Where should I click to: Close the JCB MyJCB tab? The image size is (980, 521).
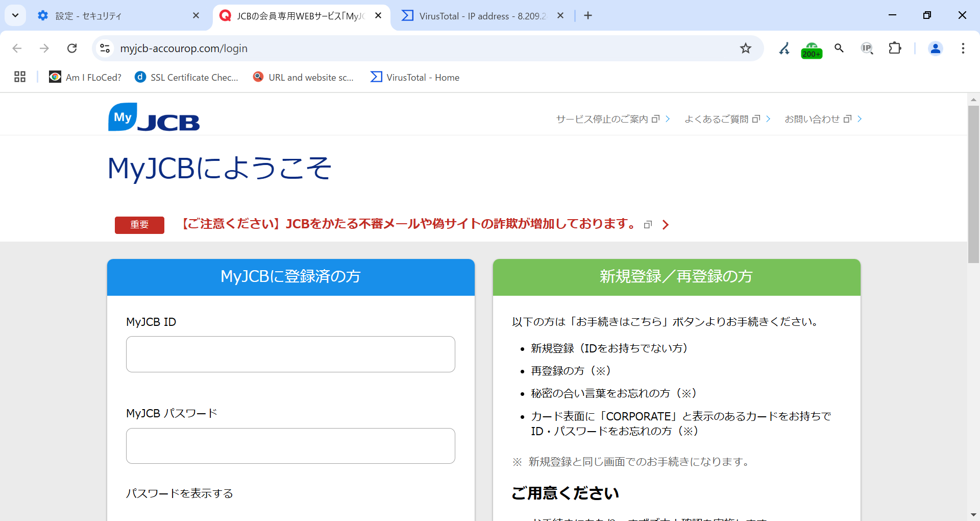(x=378, y=16)
